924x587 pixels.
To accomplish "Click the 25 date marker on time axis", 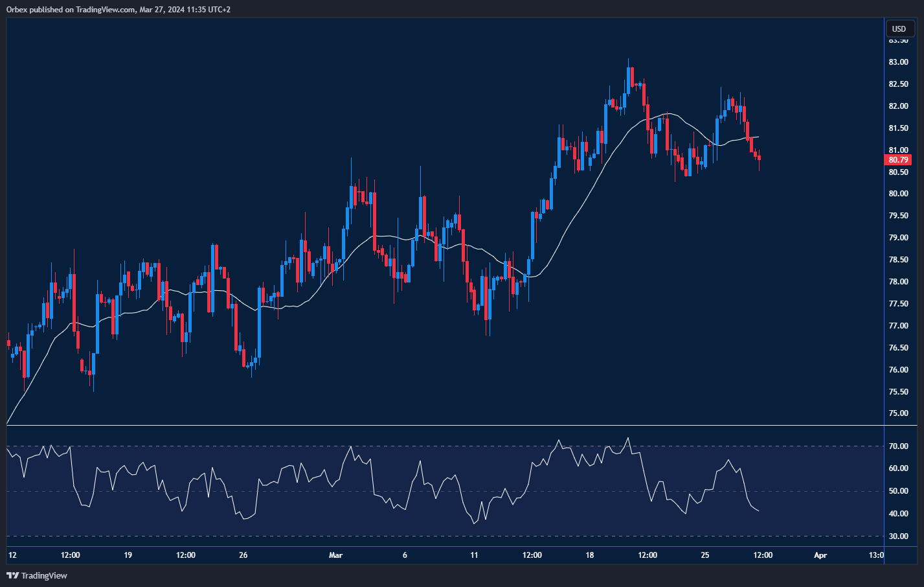I will [705, 555].
